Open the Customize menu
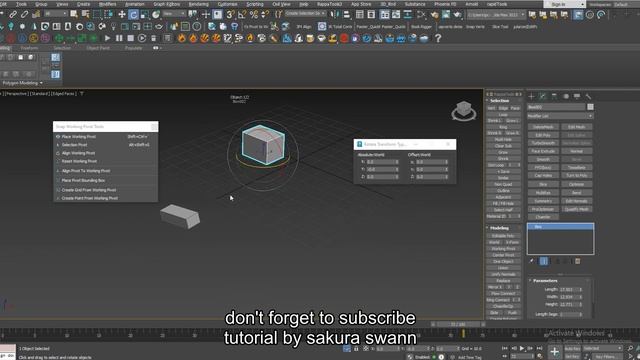Viewport: 640px width, 360px height. point(227,4)
